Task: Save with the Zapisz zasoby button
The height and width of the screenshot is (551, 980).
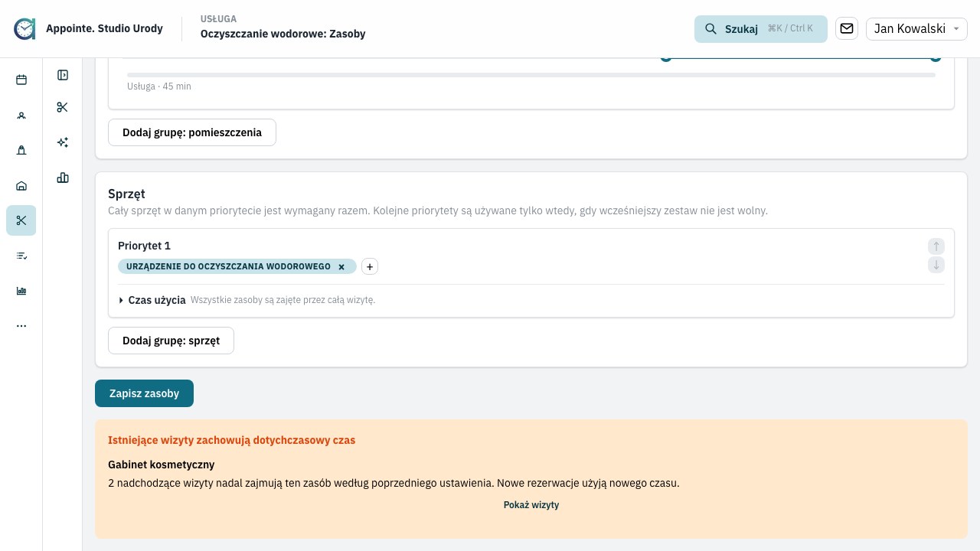Action: 144,393
